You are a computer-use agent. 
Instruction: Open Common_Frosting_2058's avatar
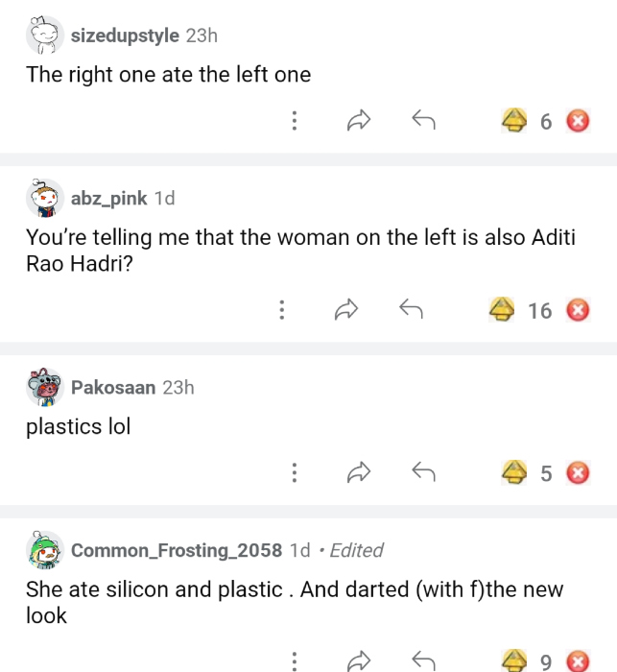[x=44, y=550]
